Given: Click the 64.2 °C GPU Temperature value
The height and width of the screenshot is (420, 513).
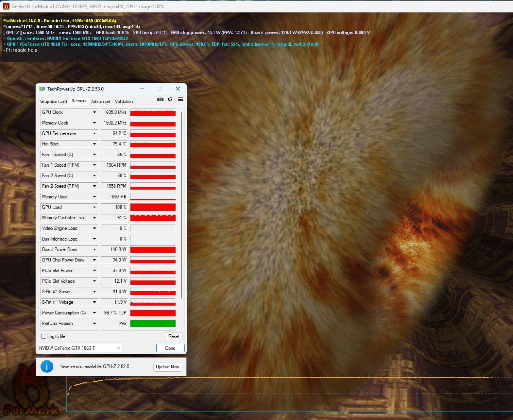Looking at the screenshot, I should [x=114, y=133].
